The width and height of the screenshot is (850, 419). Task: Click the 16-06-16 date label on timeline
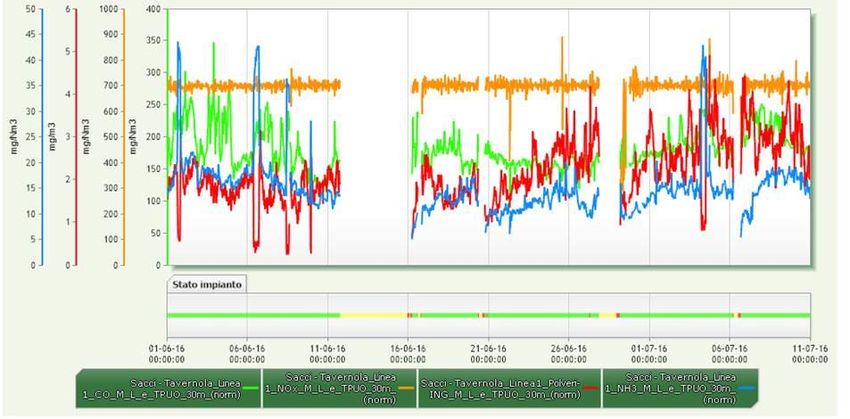click(x=407, y=353)
